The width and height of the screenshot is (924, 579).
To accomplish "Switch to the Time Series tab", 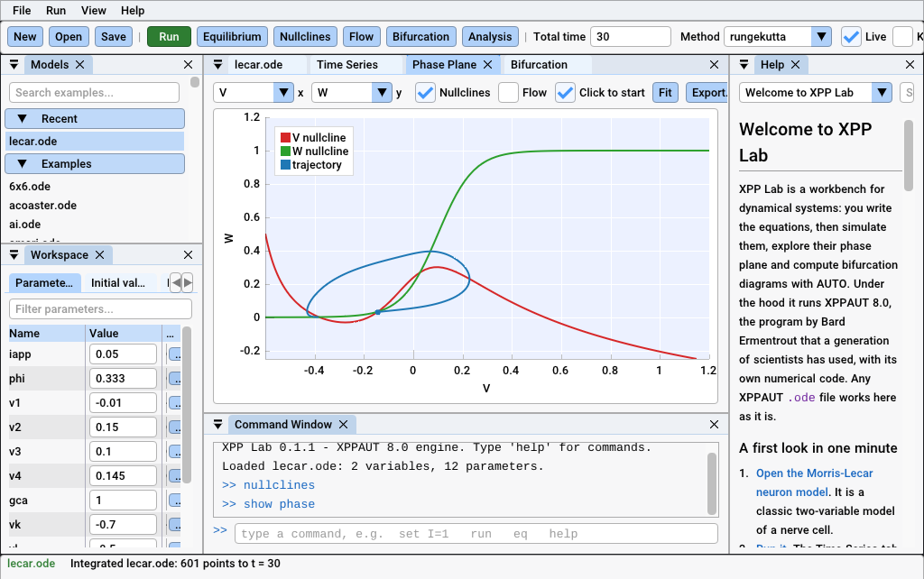I will click(x=347, y=65).
